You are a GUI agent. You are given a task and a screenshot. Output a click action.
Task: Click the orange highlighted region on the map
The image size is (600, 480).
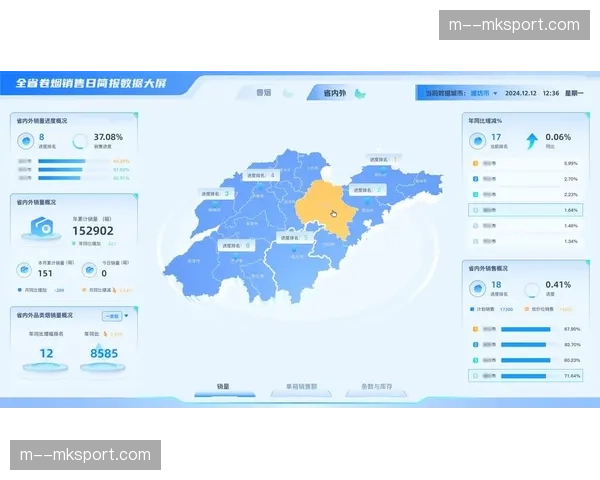pos(326,209)
